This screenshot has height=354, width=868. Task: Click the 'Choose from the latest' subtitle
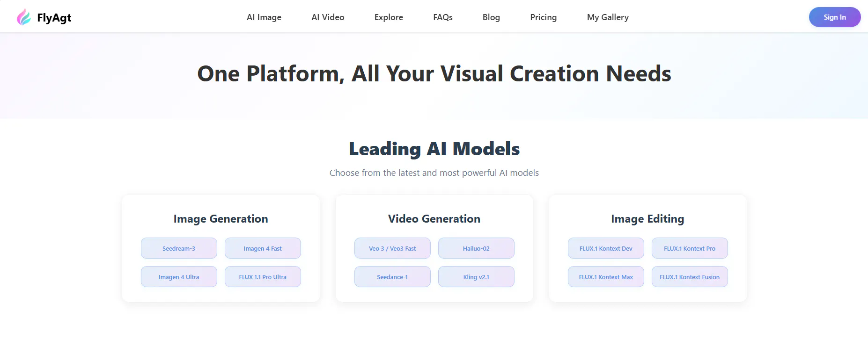[x=434, y=173]
